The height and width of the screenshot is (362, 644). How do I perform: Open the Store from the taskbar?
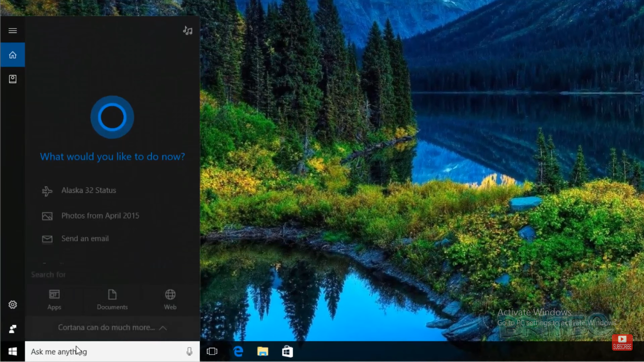point(287,352)
